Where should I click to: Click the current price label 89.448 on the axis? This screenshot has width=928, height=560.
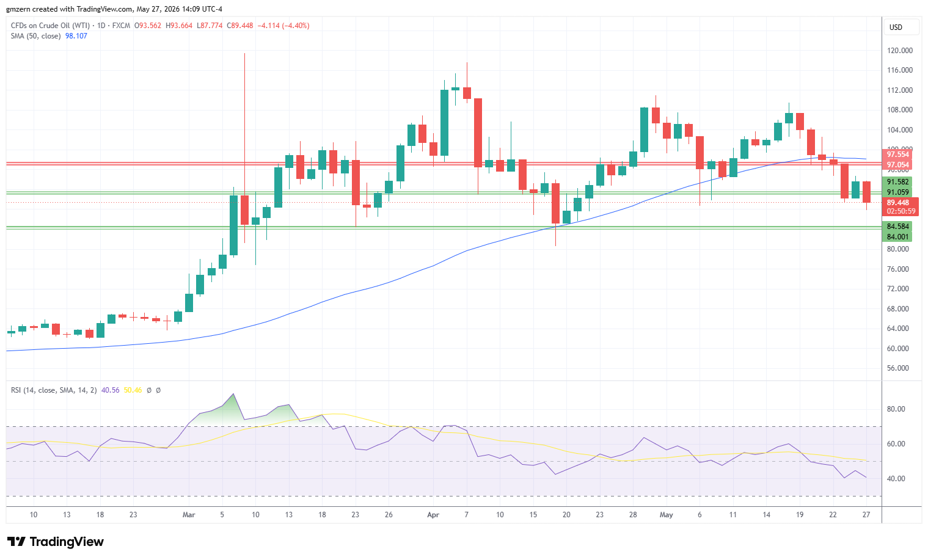[898, 203]
